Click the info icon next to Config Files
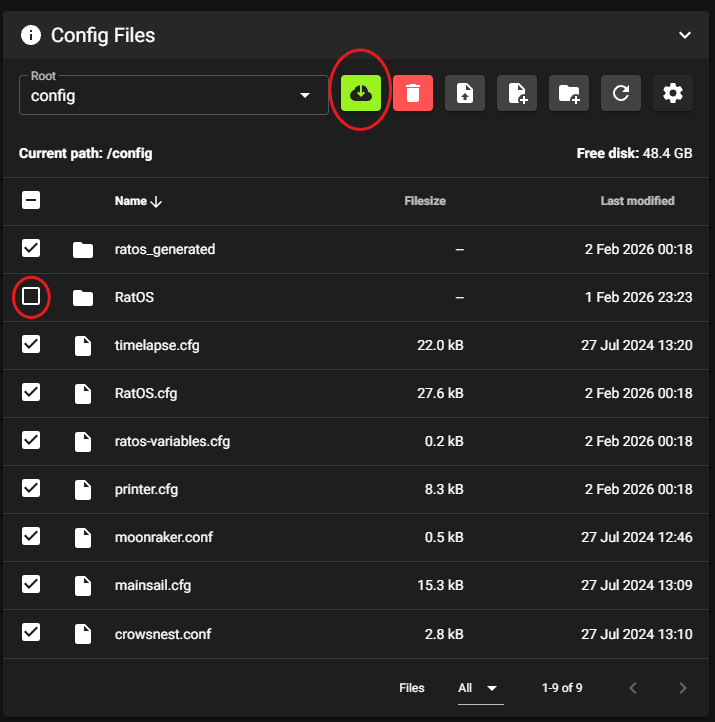The height and width of the screenshot is (722, 715). coord(31,35)
